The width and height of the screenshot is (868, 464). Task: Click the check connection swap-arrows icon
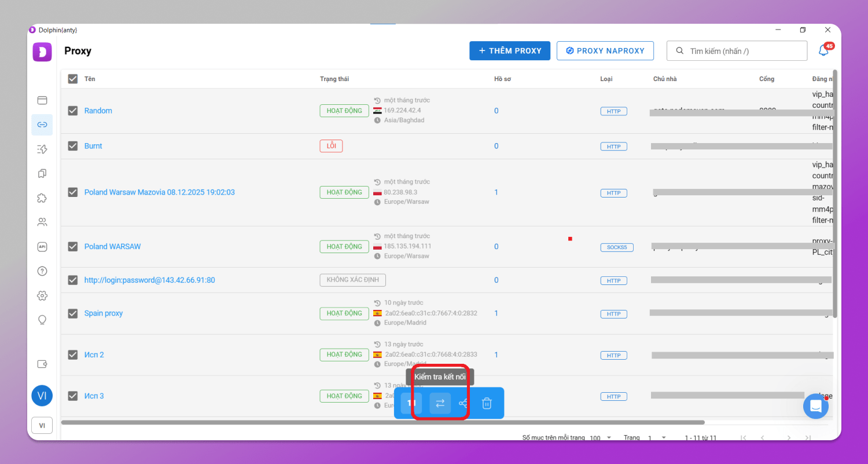point(440,403)
